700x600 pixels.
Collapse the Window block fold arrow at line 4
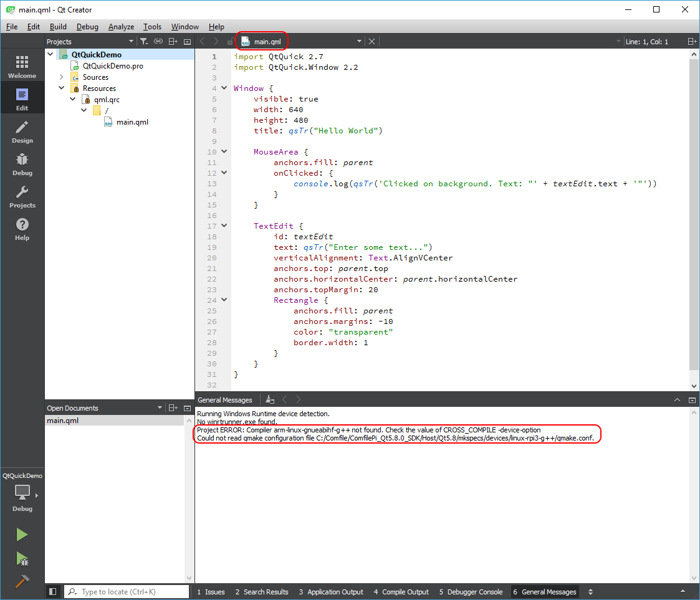pos(224,88)
